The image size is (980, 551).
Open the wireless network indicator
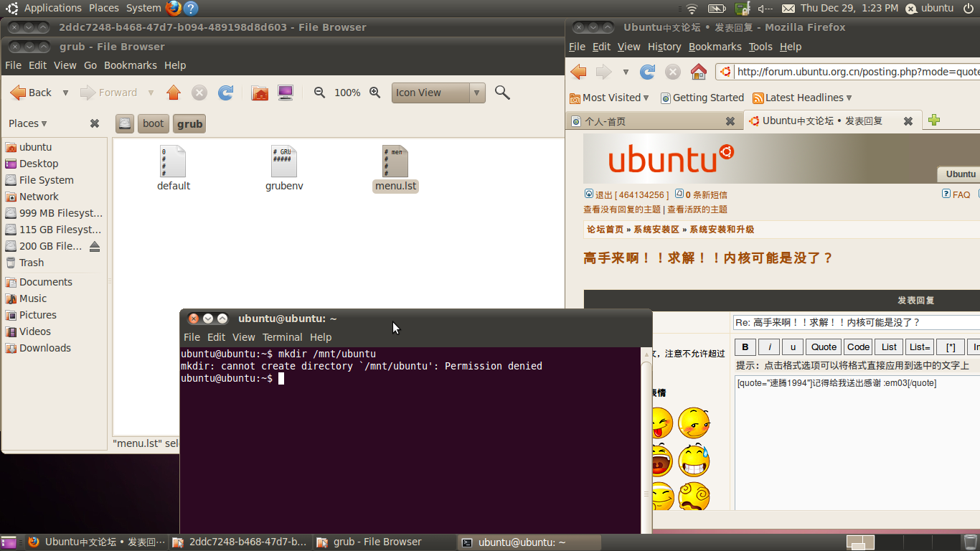pos(692,9)
